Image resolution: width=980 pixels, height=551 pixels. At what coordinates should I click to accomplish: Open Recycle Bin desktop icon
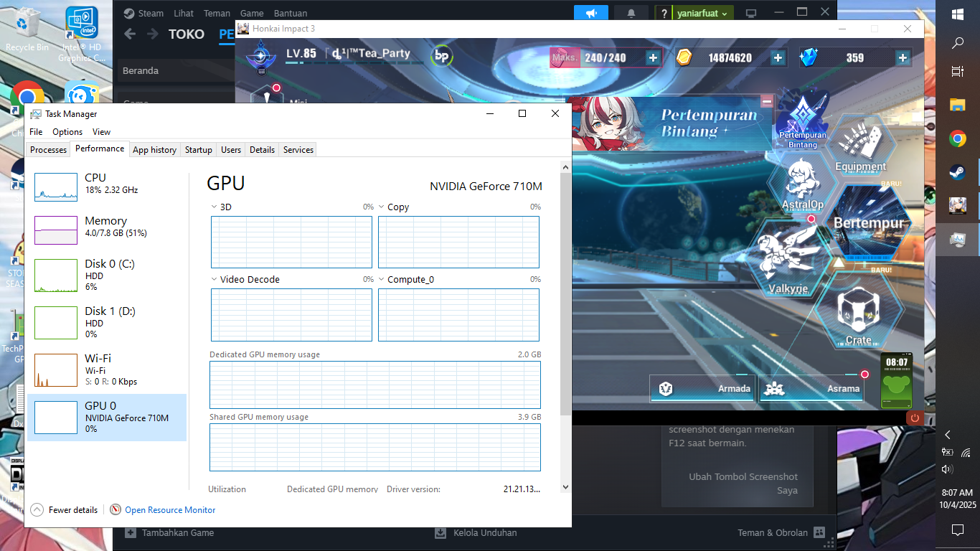point(27,29)
